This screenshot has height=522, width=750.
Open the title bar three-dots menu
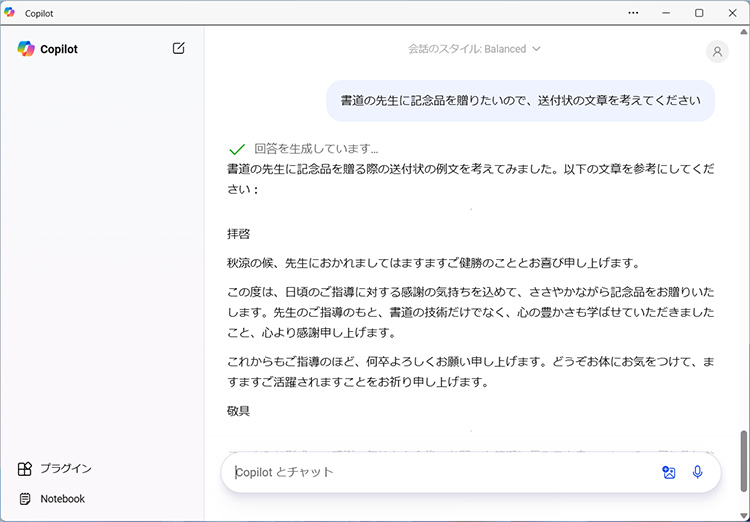633,13
